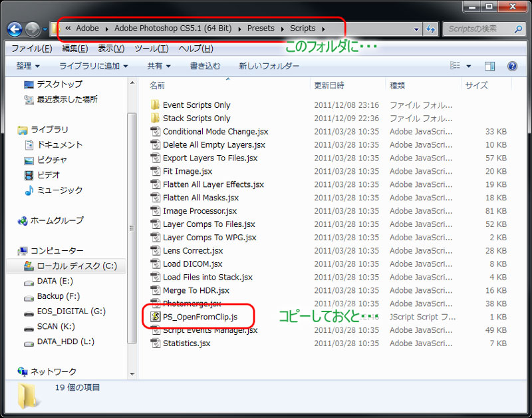Image resolution: width=532 pixels, height=418 pixels.
Task: Select Stack Scripts Only folder icon
Action: (x=155, y=118)
